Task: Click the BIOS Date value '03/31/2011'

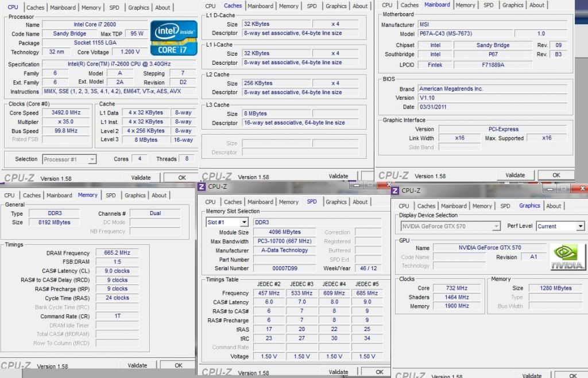Action: pos(492,107)
